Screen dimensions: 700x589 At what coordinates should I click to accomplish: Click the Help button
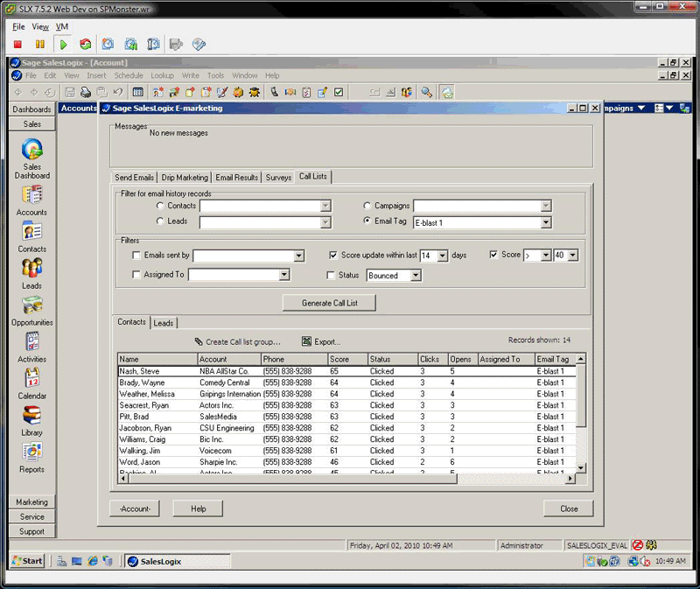click(199, 508)
